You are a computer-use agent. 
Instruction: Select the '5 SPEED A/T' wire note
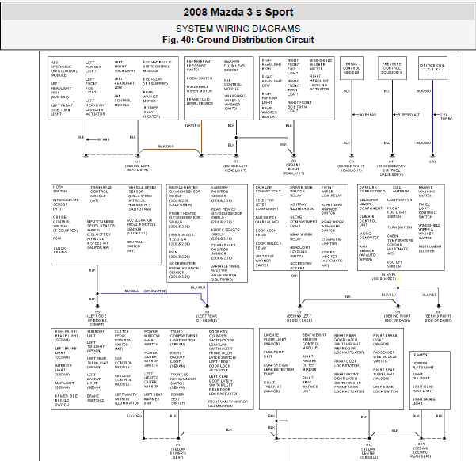(409, 115)
